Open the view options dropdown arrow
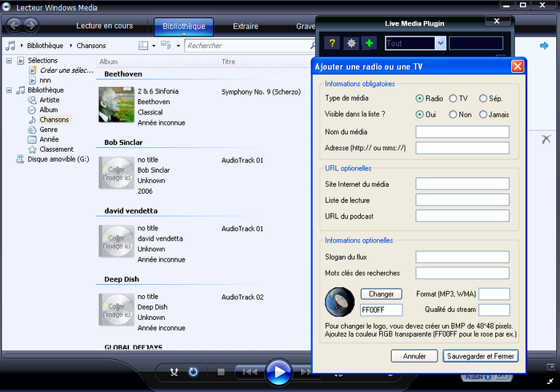The height and width of the screenshot is (392, 560). point(178,46)
